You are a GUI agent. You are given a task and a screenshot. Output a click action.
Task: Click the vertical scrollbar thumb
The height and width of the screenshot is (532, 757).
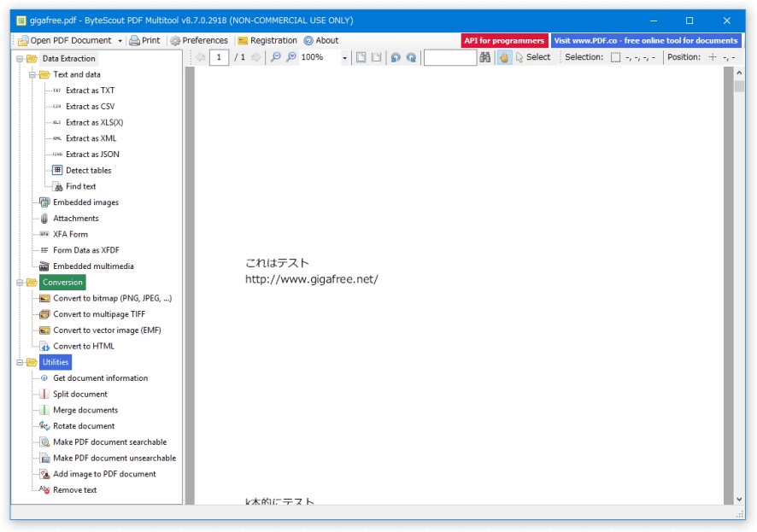739,86
